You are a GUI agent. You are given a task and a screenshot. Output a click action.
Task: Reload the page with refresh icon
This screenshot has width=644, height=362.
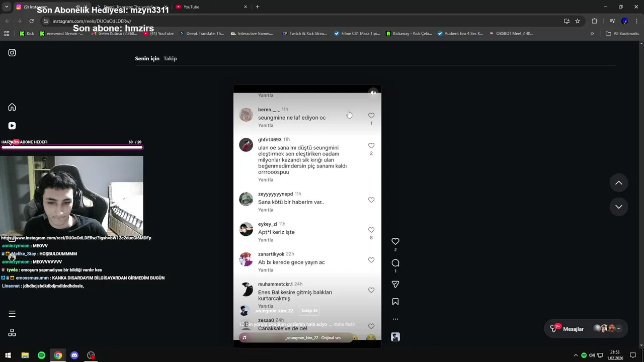tap(31, 21)
